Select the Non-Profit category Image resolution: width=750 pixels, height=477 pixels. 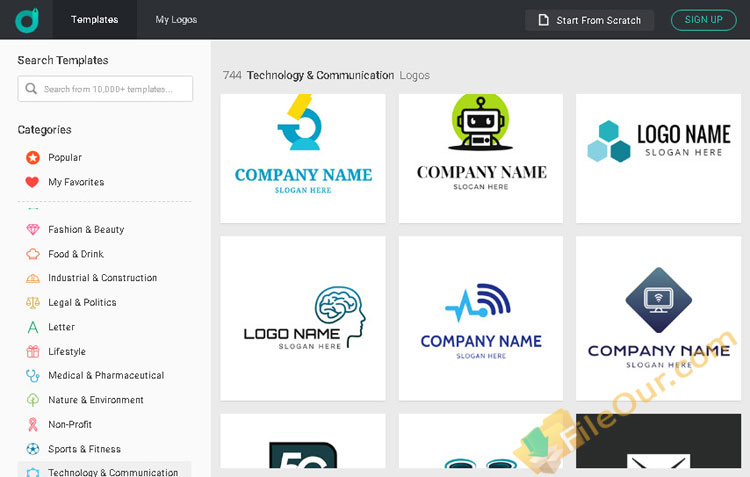pyautogui.click(x=71, y=424)
